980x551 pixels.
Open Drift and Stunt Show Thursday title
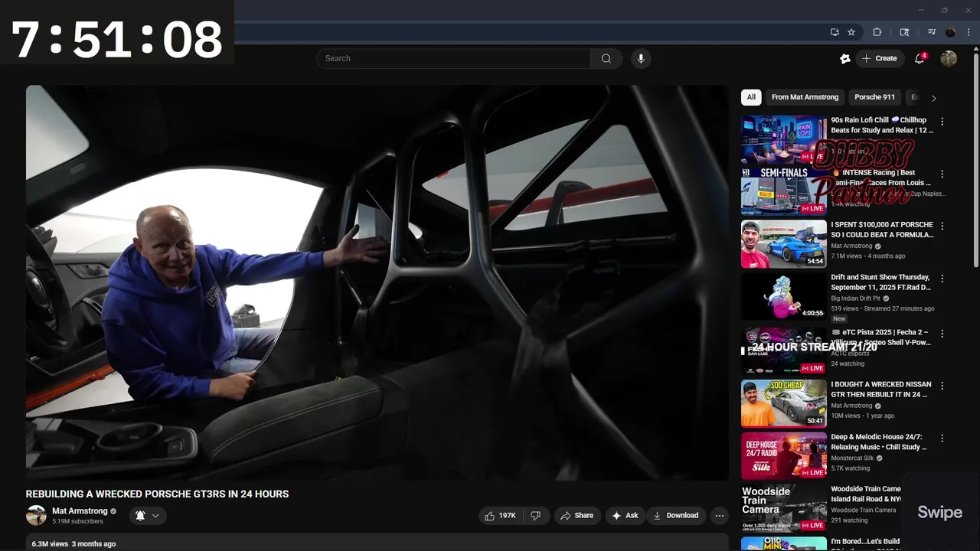(x=880, y=282)
